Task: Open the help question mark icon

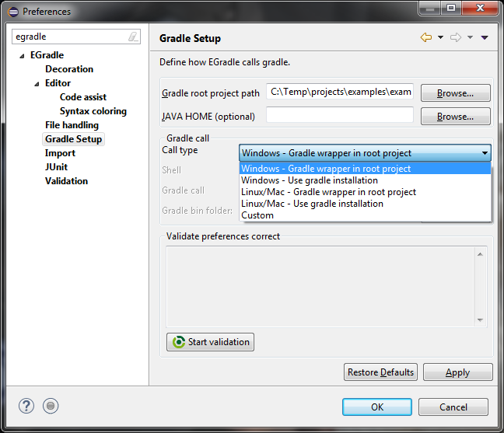Action: coord(26,406)
